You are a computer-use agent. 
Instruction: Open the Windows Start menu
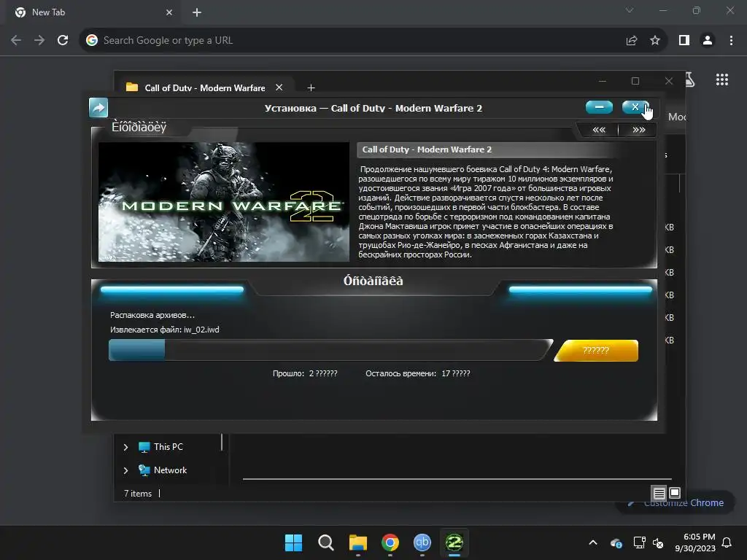pos(293,542)
